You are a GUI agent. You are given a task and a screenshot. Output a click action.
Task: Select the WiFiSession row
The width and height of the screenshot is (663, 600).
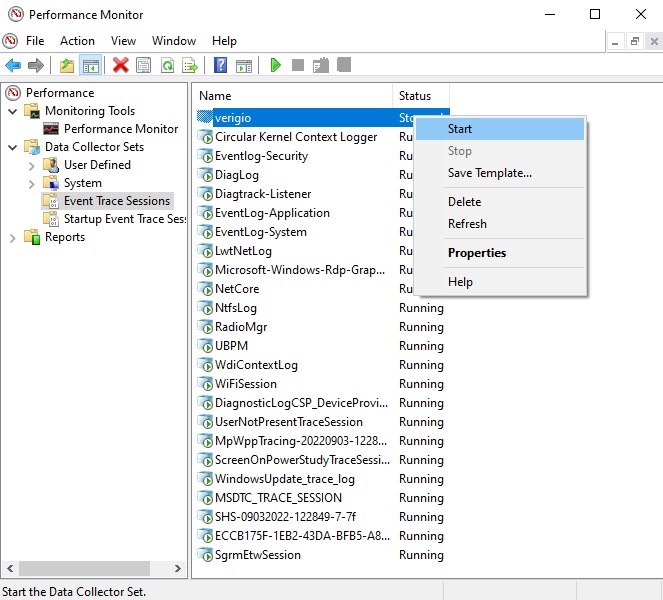click(323, 384)
